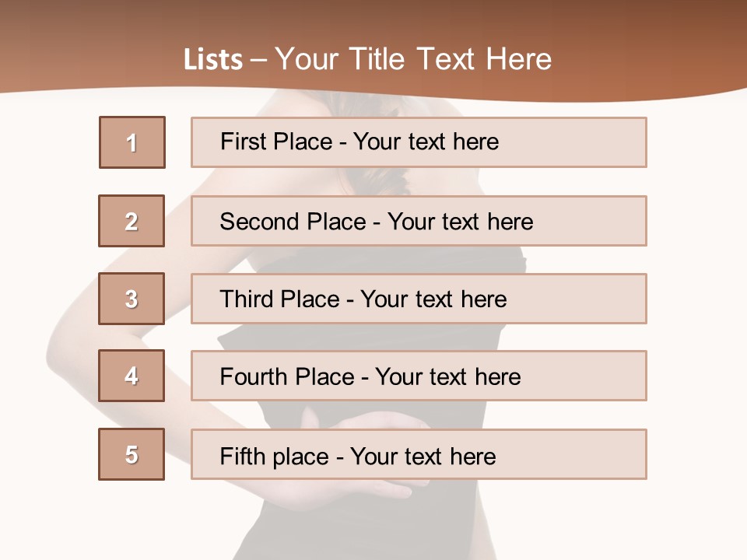Select the number 4 square
This screenshot has height=560, width=747.
[132, 376]
